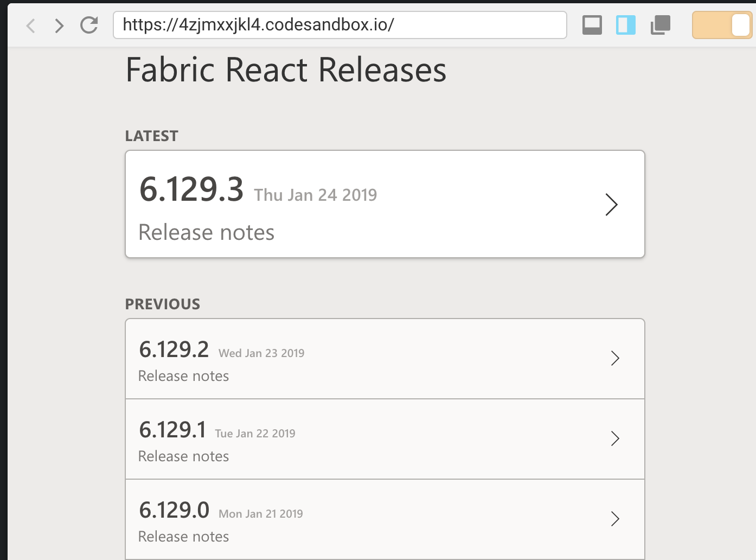Image resolution: width=756 pixels, height=560 pixels.
Task: Click the codesandbox.io URL address bar
Action: (x=340, y=25)
